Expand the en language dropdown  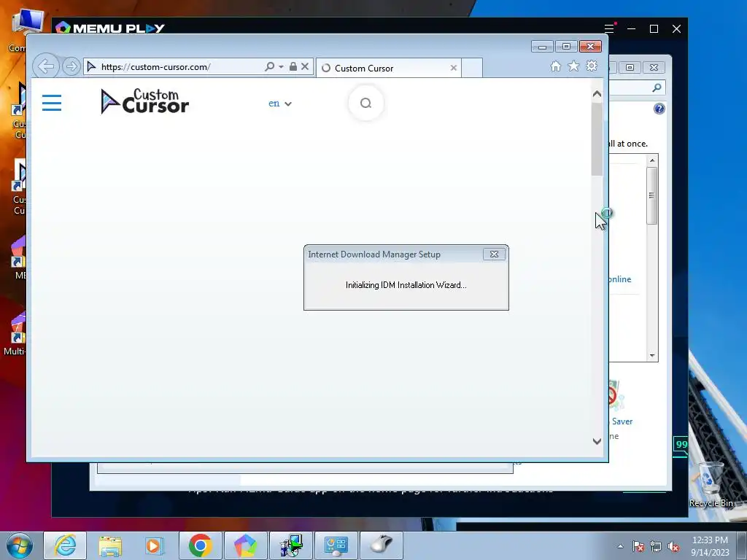280,104
